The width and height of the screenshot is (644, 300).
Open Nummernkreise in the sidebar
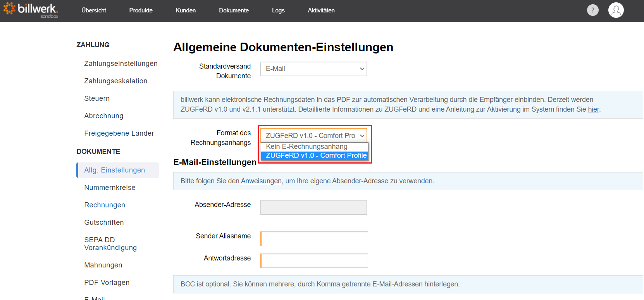tap(110, 188)
